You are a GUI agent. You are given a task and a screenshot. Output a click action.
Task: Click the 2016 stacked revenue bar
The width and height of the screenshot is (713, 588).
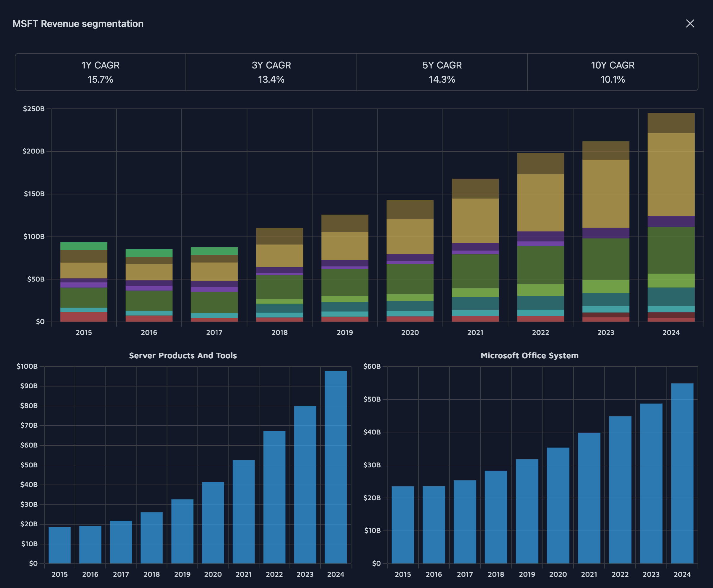coord(149,285)
